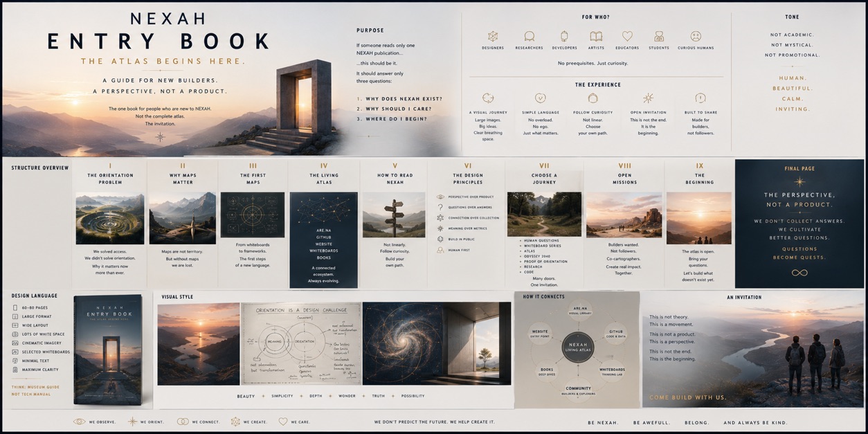Select the star icon under Final Page heading

click(x=799, y=181)
